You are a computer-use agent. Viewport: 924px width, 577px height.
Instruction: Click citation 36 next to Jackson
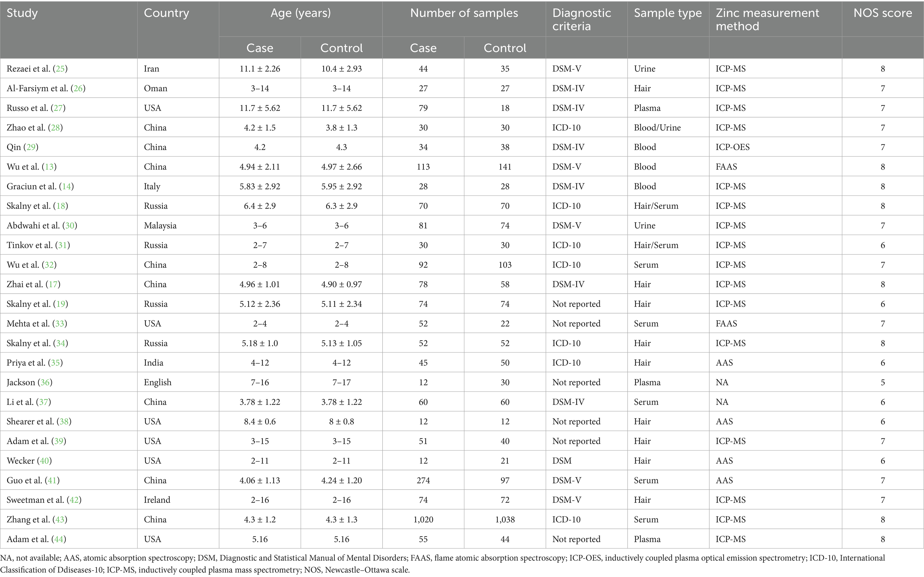[45, 382]
